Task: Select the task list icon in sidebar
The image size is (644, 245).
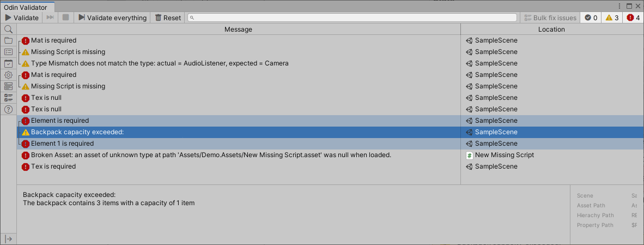Action: click(8, 98)
